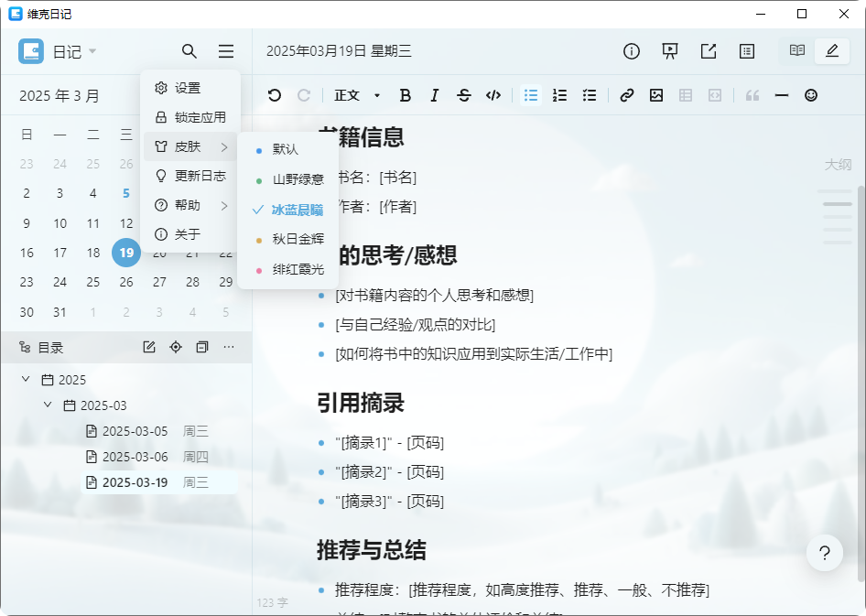Click the insert link icon
This screenshot has width=866, height=616.
pos(626,94)
